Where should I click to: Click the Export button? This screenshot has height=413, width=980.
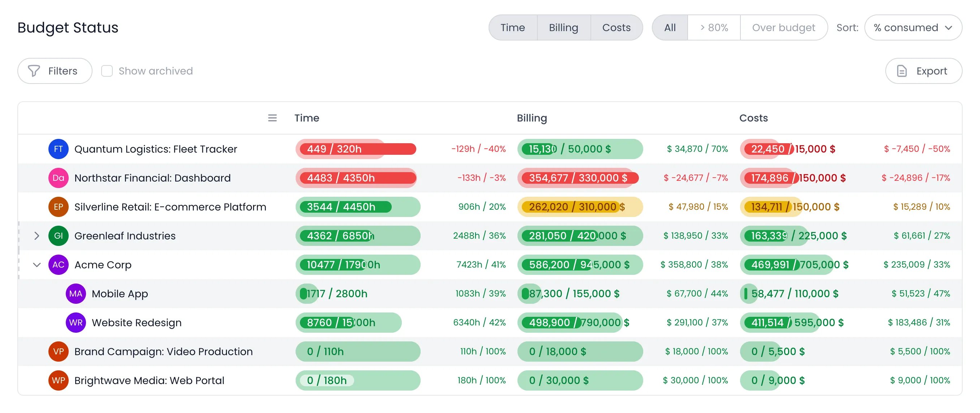[924, 71]
